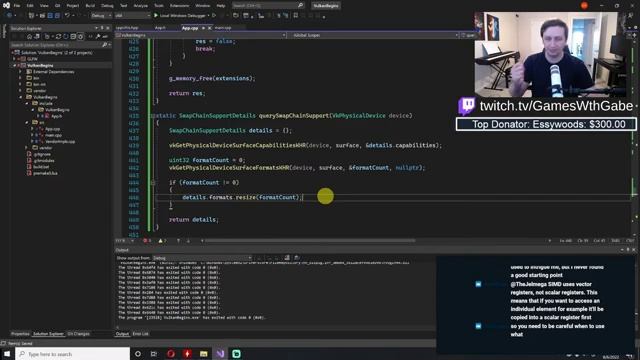Open the Build menu
This screenshot has height=360, width=640.
90,6
